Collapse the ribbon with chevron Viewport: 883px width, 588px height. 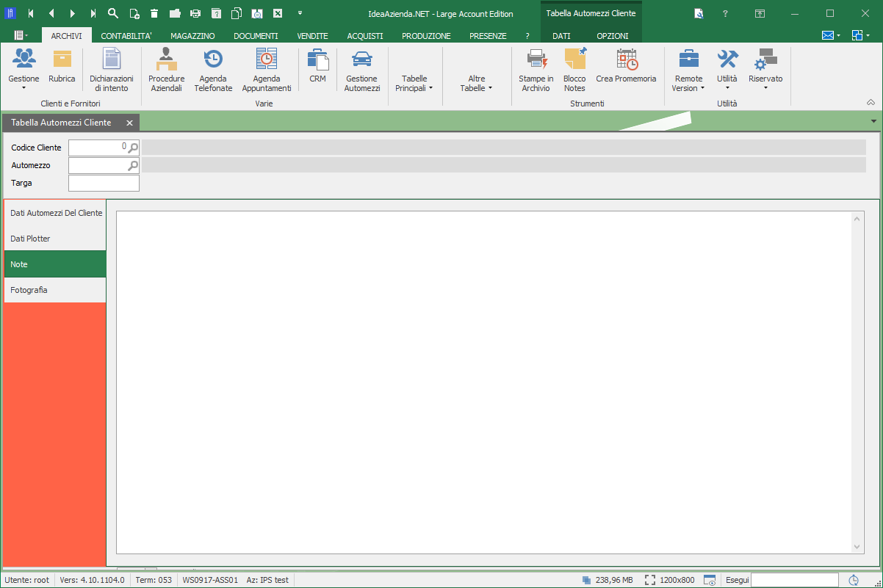click(871, 103)
